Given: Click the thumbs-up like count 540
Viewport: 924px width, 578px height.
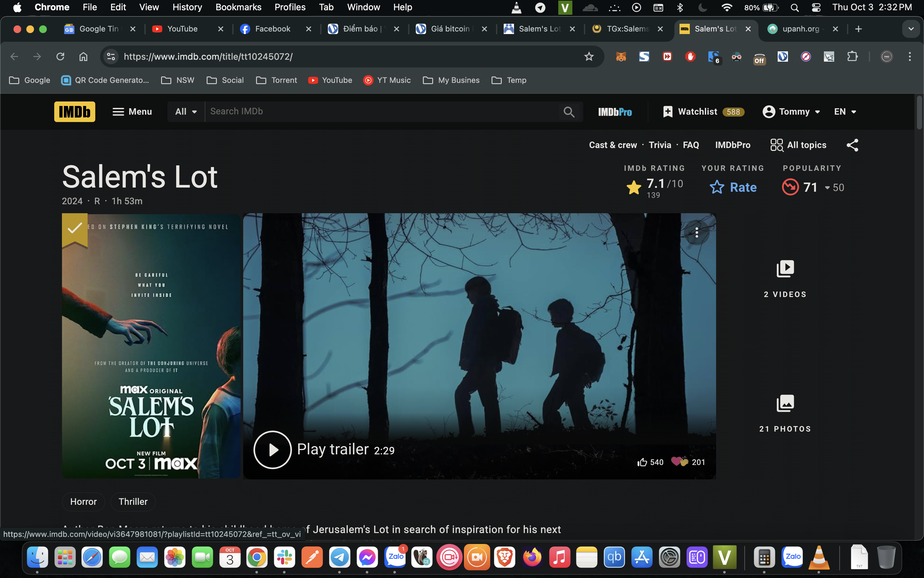Looking at the screenshot, I should tap(650, 462).
